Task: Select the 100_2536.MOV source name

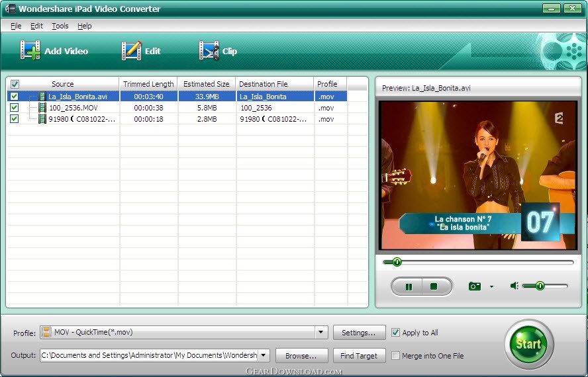Action: pyautogui.click(x=73, y=108)
